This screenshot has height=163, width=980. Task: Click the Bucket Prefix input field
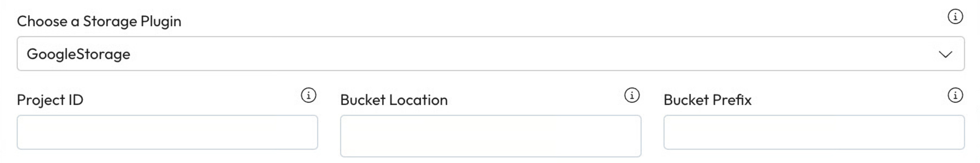tap(814, 132)
